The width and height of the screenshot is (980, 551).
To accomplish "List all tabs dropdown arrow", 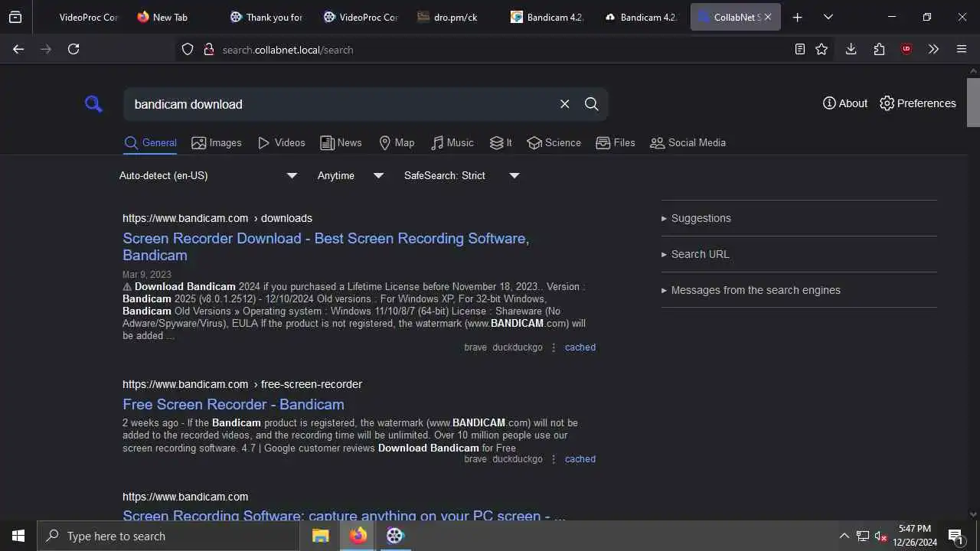I will 828,17.
